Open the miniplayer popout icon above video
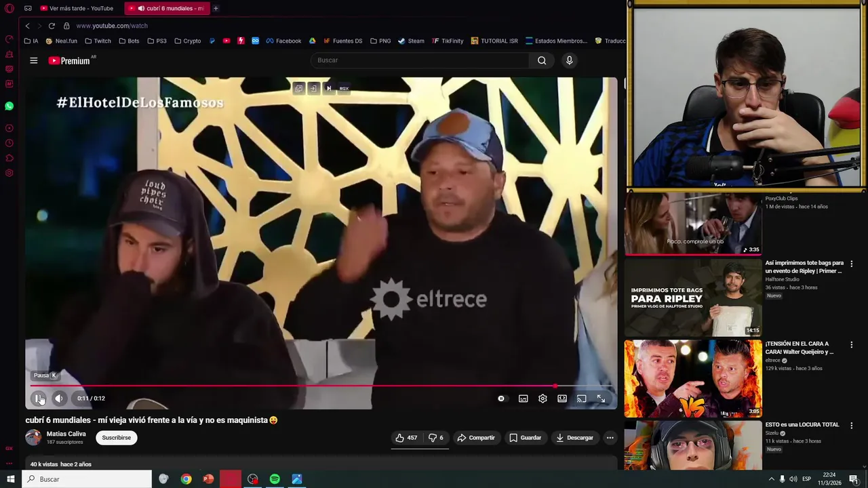868x488 pixels. pyautogui.click(x=298, y=88)
